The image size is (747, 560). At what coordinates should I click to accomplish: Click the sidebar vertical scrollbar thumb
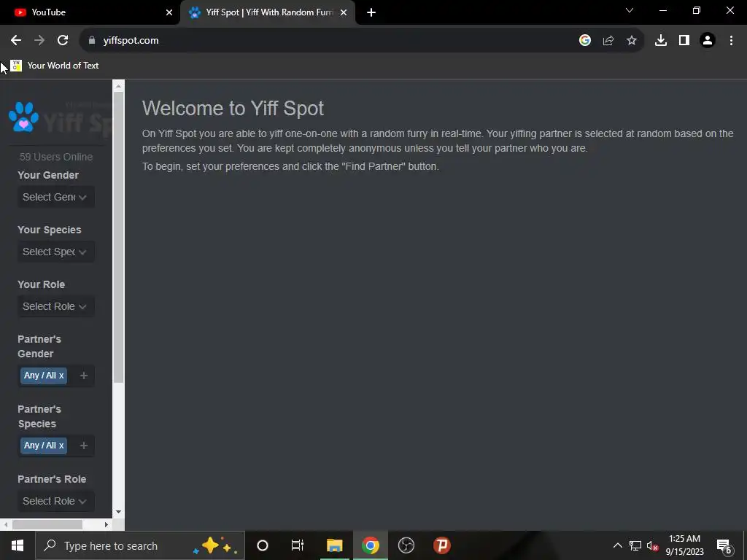tap(119, 237)
